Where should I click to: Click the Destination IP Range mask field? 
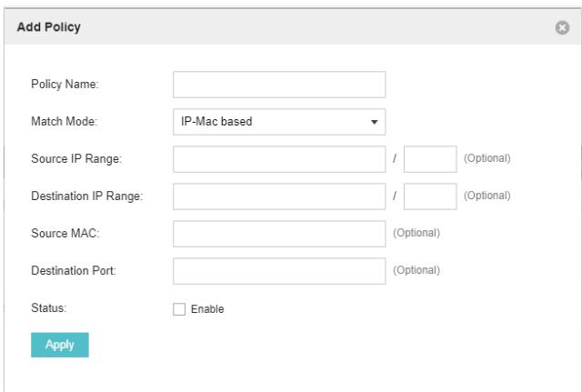430,196
